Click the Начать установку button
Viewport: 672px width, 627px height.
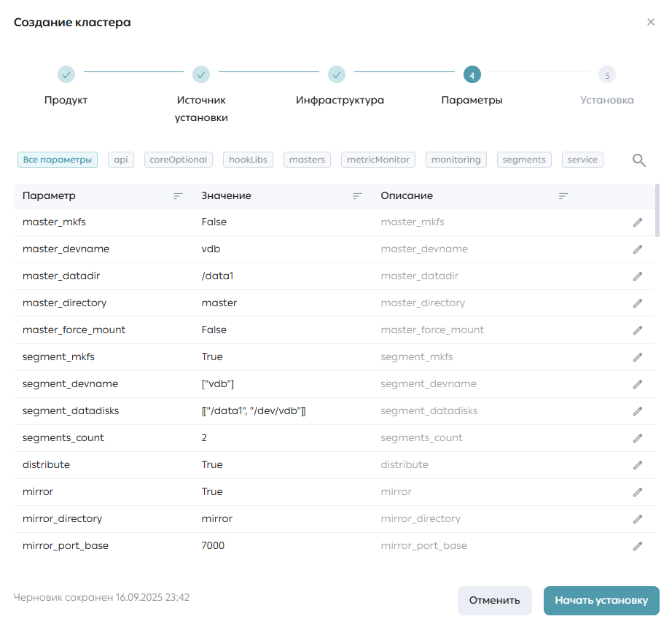pyautogui.click(x=601, y=601)
